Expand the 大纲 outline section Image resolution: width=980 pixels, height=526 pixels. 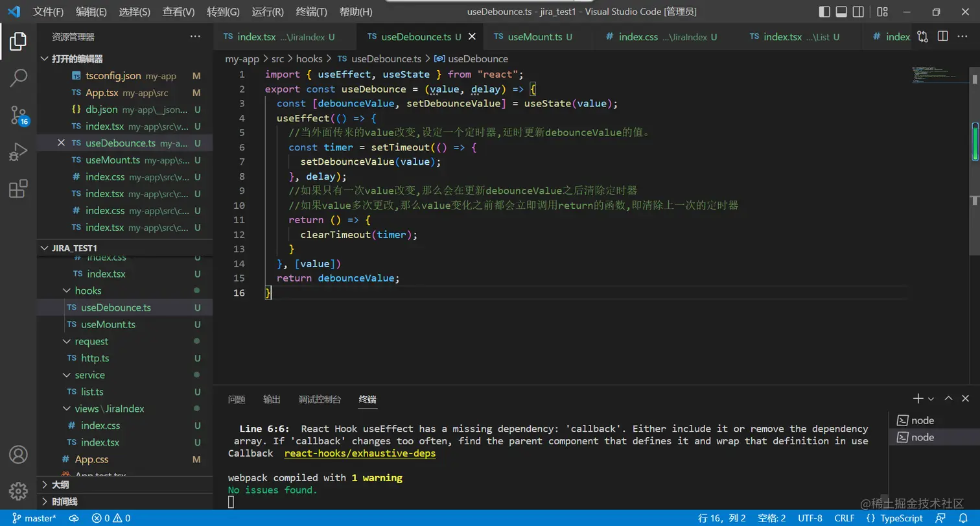[x=60, y=484]
